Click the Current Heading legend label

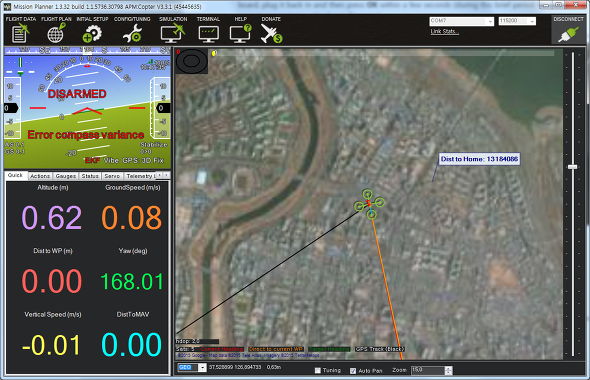[x=222, y=349]
